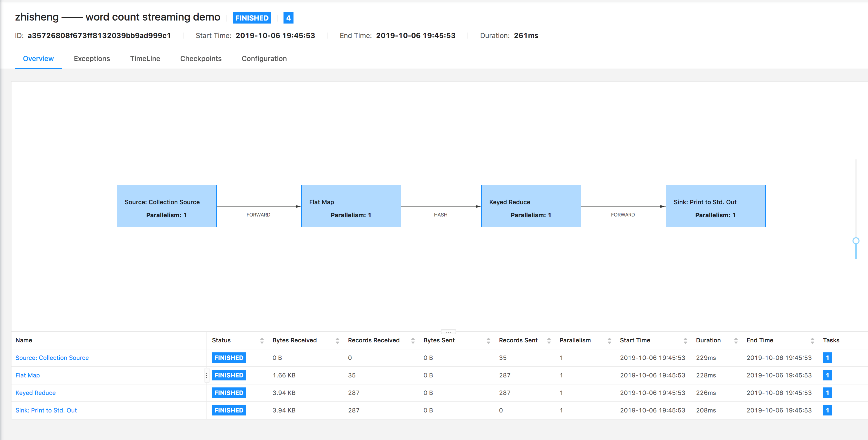This screenshot has height=440, width=868.
Task: Click the Name column header
Action: [23, 340]
